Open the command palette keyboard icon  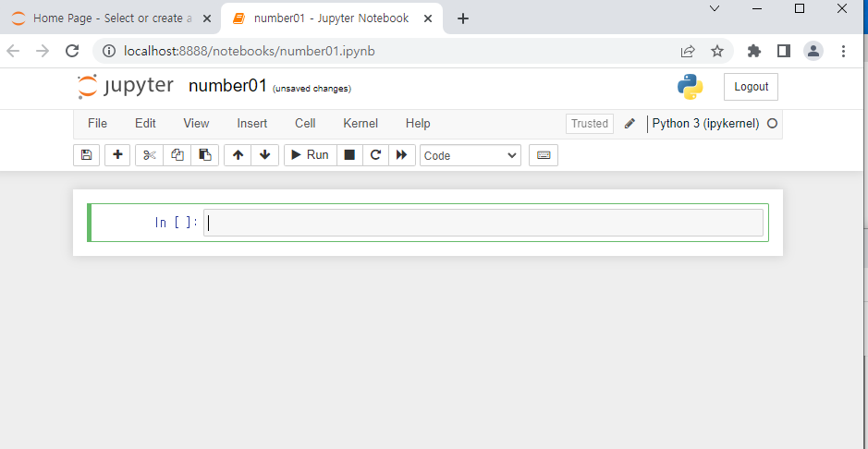(544, 155)
